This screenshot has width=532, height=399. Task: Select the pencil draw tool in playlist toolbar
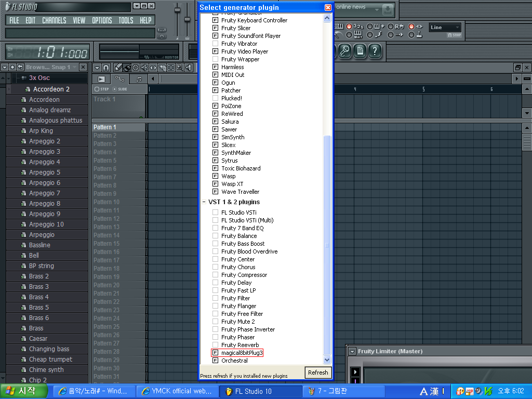118,68
